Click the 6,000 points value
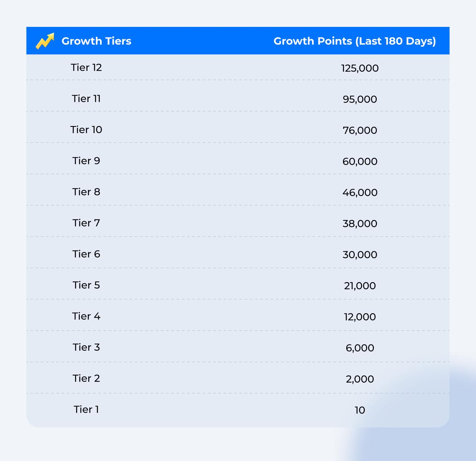This screenshot has height=461, width=476. 360,348
